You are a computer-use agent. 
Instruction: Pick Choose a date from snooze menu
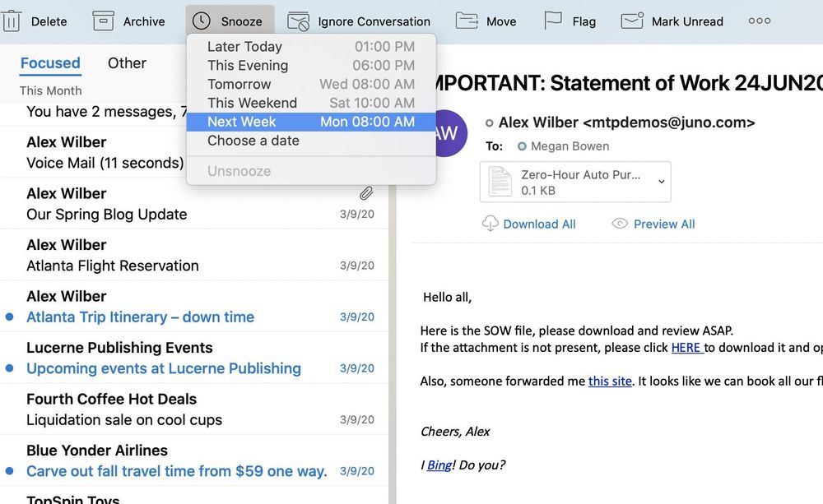click(x=253, y=141)
